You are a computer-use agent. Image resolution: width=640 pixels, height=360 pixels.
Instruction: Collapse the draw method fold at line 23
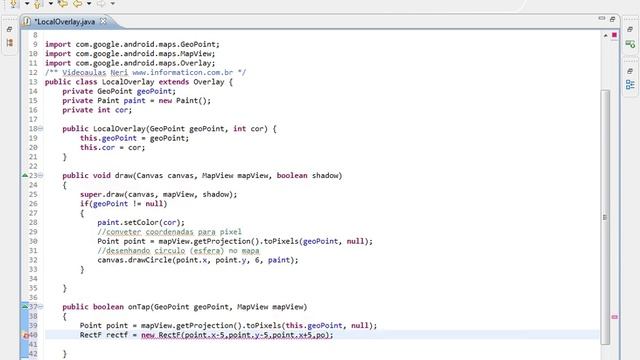[x=40, y=176]
